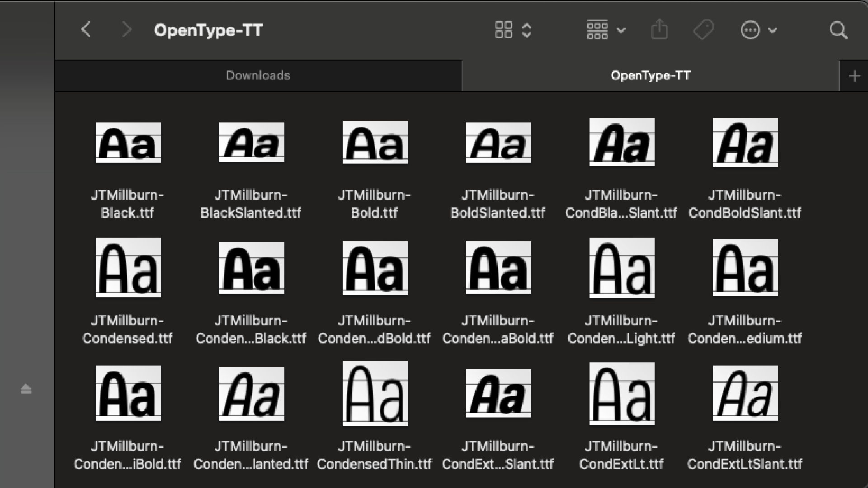The image size is (868, 488).
Task: Go back with the left chevron
Action: pyautogui.click(x=86, y=30)
